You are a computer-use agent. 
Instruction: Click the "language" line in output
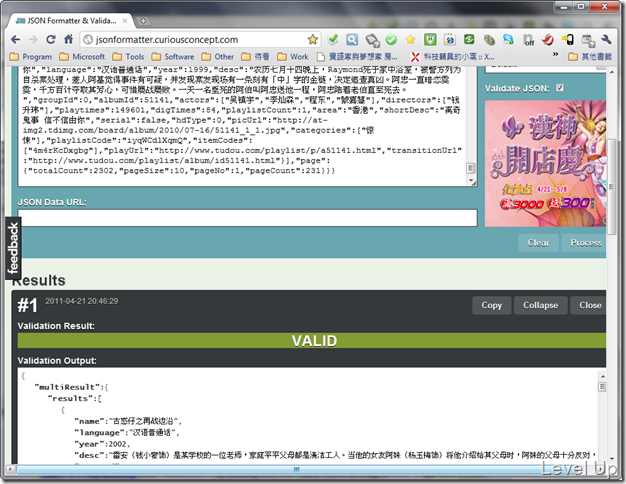(x=127, y=432)
